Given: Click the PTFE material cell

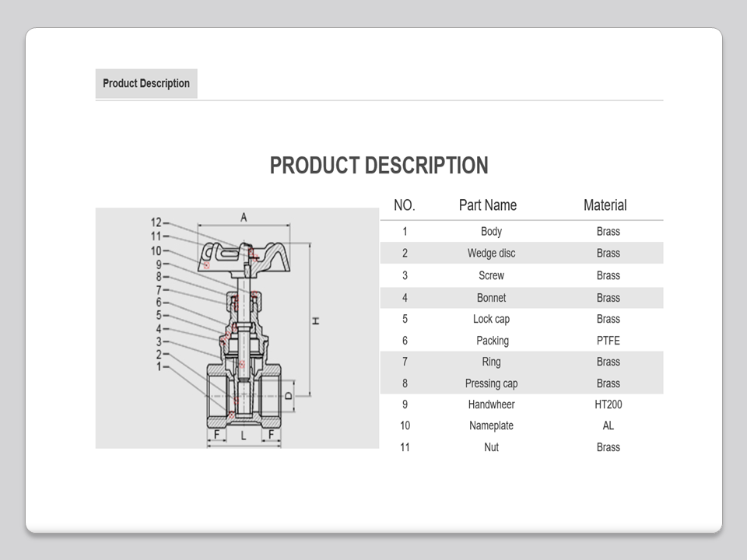Looking at the screenshot, I should click(608, 341).
